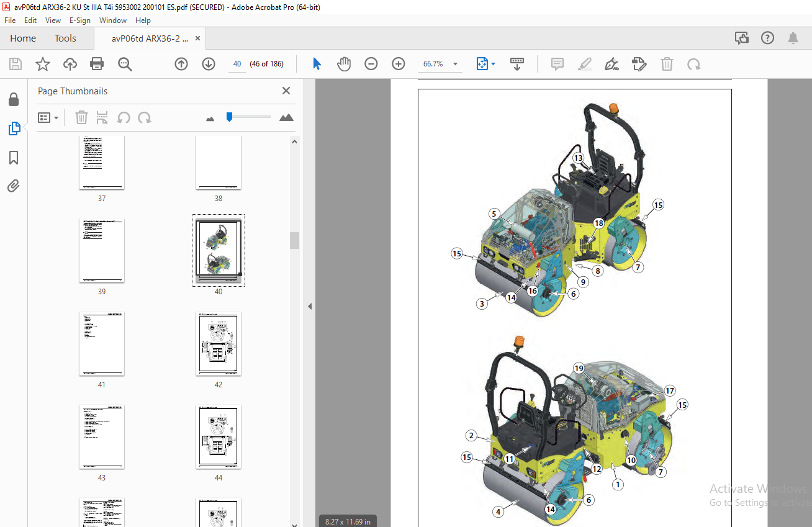Expand the fit page options arrow
Viewport: 812px width, 527px height.
[494, 64]
